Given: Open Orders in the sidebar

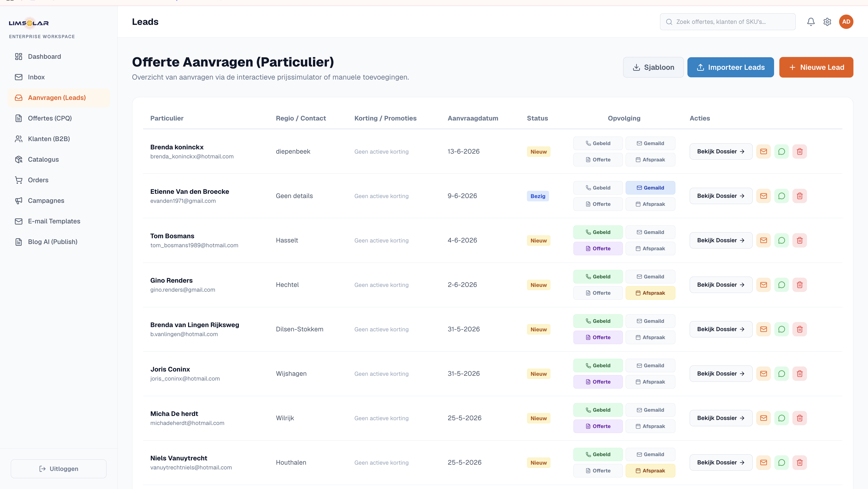Looking at the screenshot, I should pyautogui.click(x=59, y=180).
